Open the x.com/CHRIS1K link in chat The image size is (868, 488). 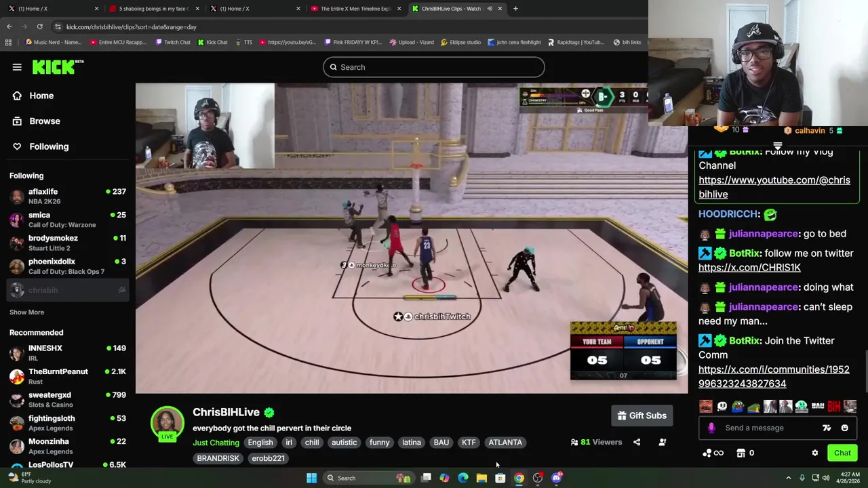pos(749,268)
